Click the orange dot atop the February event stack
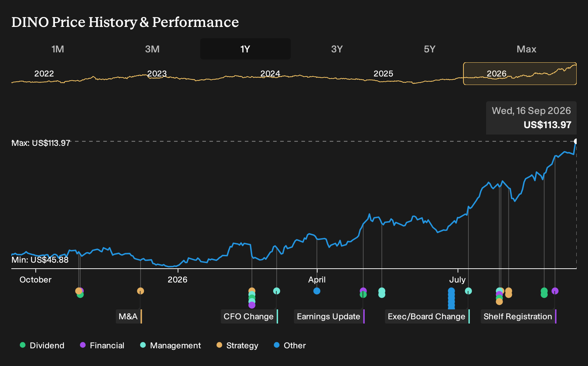Screen dimensions: 588x366 [252, 291]
